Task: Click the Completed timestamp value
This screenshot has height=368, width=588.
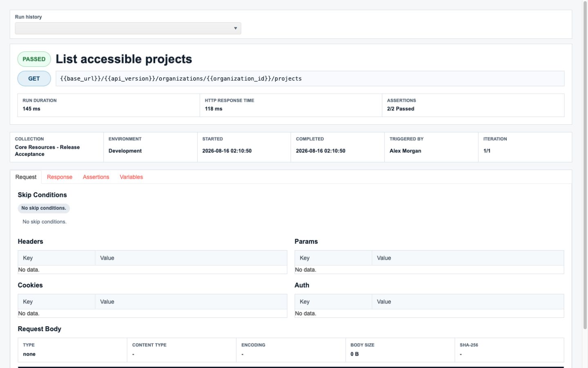Action: coord(321,151)
